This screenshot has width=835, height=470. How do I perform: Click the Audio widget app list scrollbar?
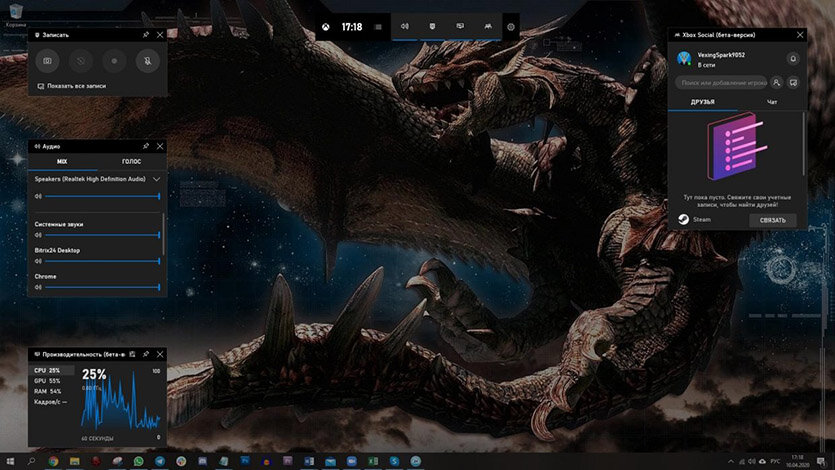pyautogui.click(x=163, y=234)
